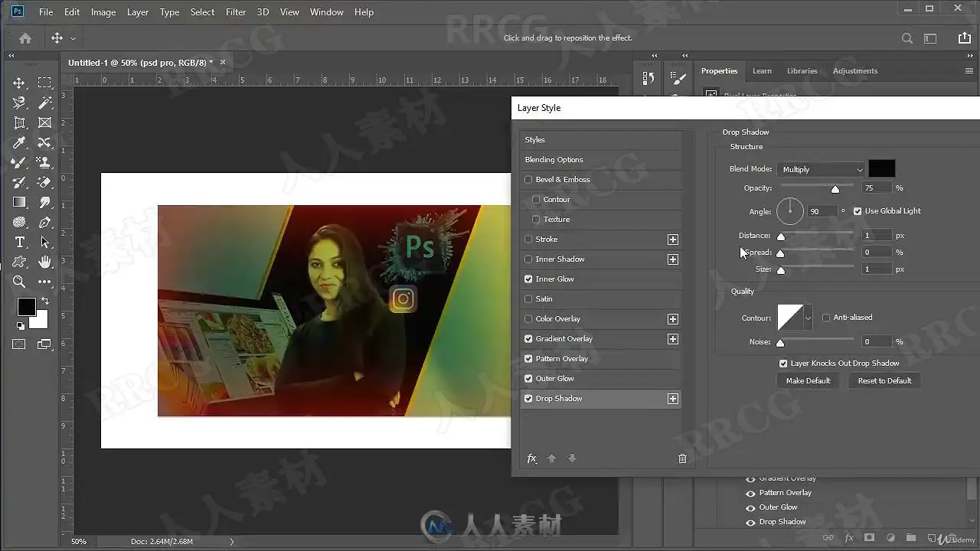This screenshot has height=551, width=980.
Task: Uncheck Use Global Light
Action: pyautogui.click(x=857, y=211)
